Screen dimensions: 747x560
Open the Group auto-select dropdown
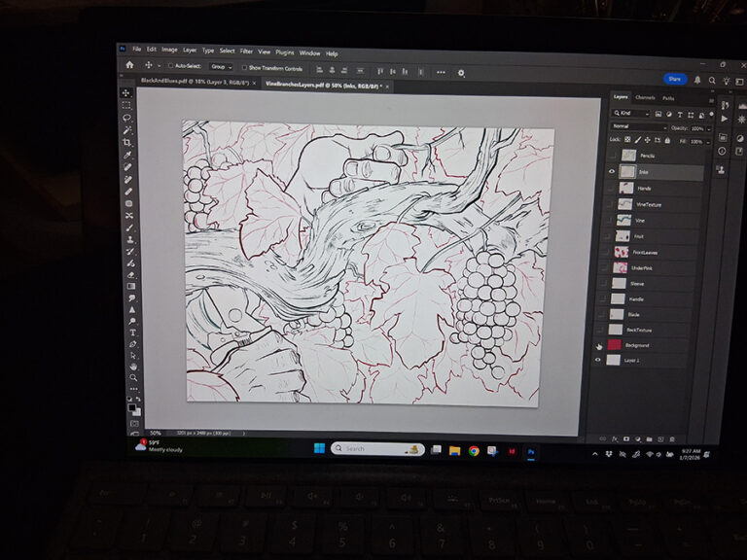(x=221, y=68)
